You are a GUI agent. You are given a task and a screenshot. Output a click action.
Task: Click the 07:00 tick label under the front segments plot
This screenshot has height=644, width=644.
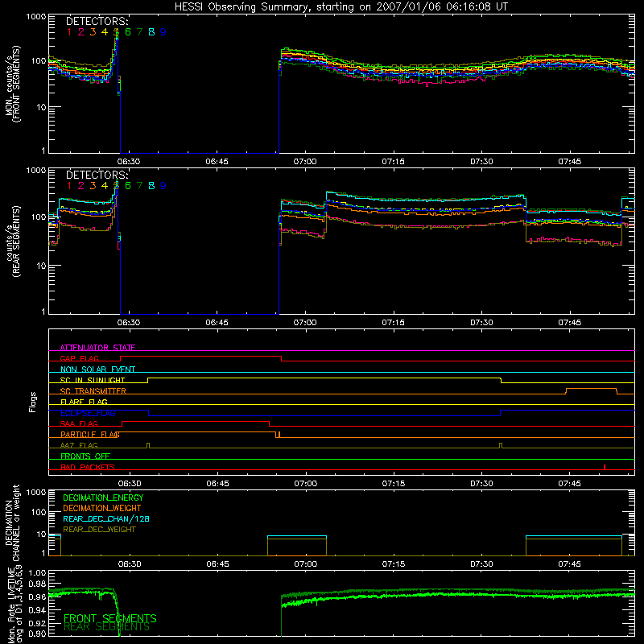pos(305,162)
